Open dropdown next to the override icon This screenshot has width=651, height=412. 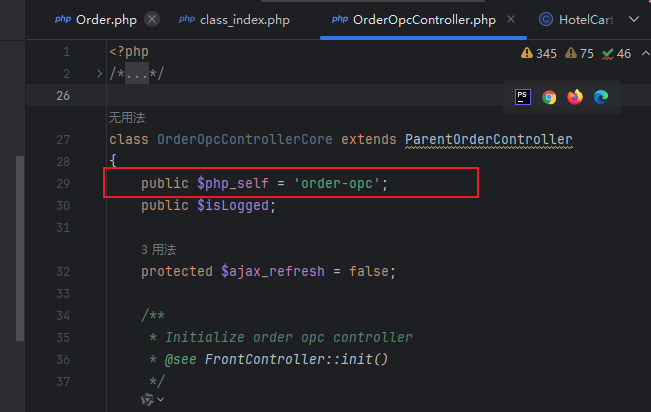161,400
